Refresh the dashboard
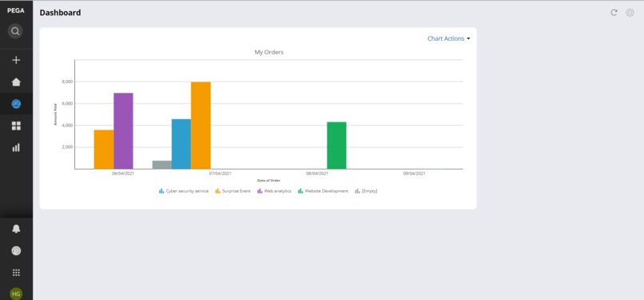644x300 pixels. coord(614,12)
